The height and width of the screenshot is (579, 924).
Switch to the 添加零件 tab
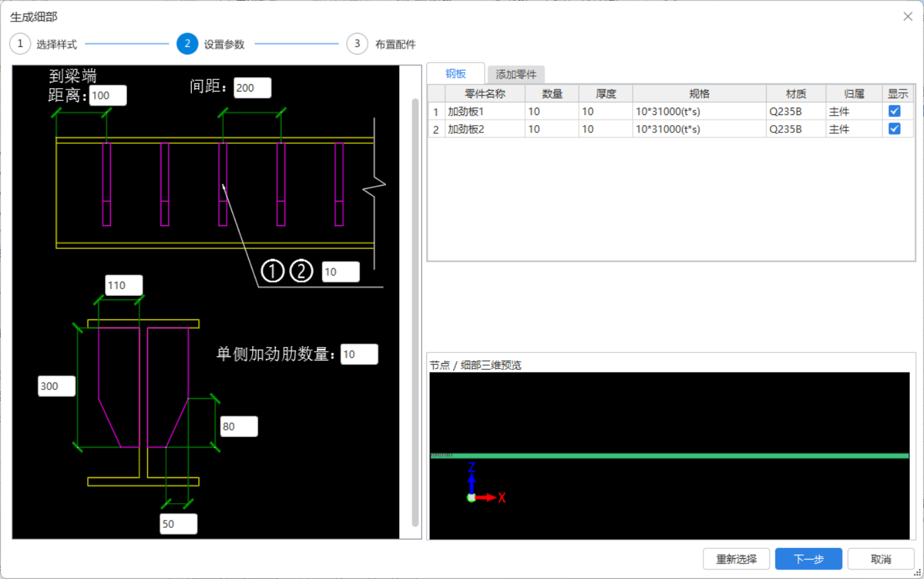click(516, 75)
